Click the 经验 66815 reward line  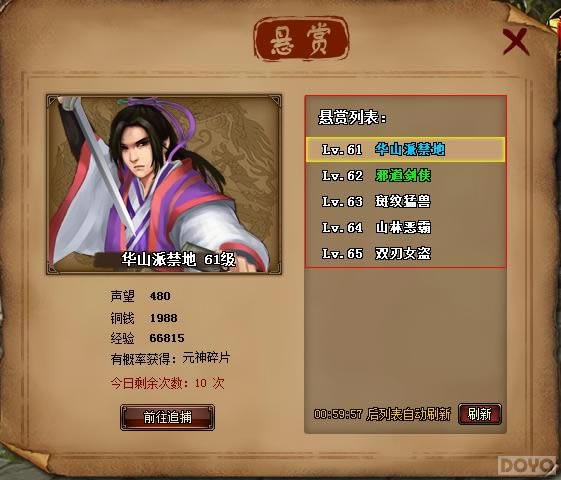147,338
